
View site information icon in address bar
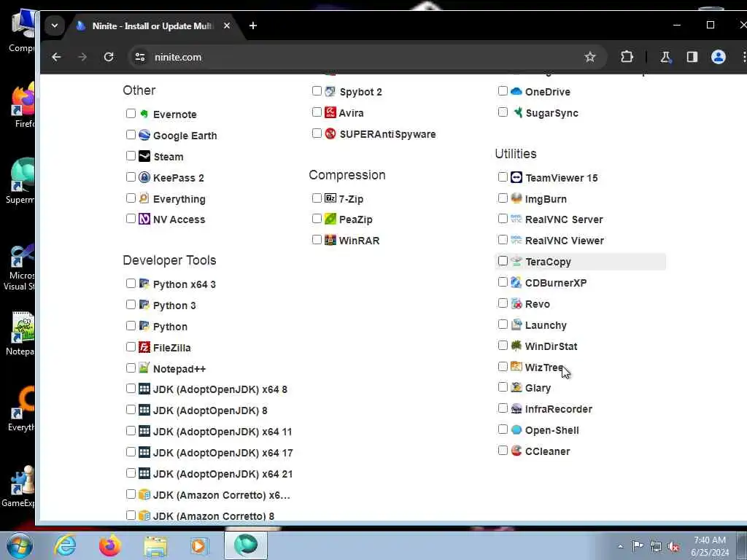tap(139, 57)
